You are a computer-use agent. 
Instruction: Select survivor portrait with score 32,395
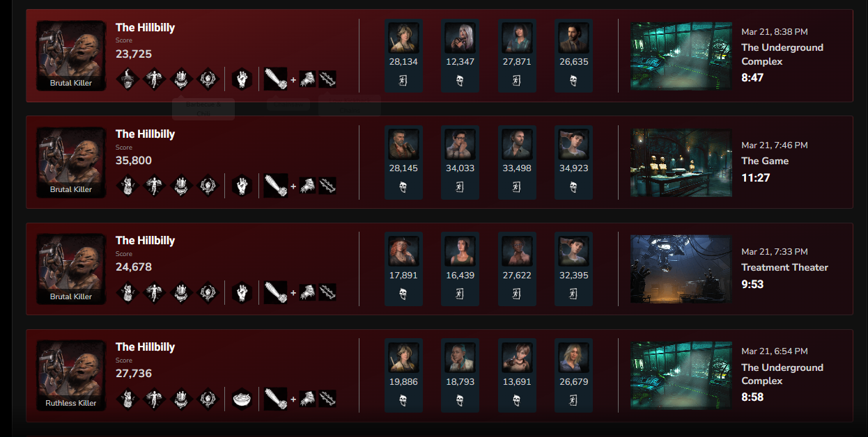pos(574,251)
